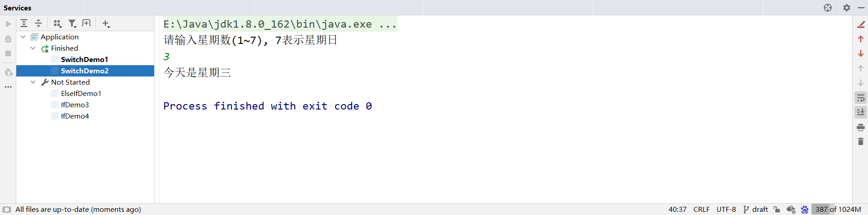The image size is (868, 215).
Task: Click the UTF-8 encoding selector
Action: click(x=726, y=210)
